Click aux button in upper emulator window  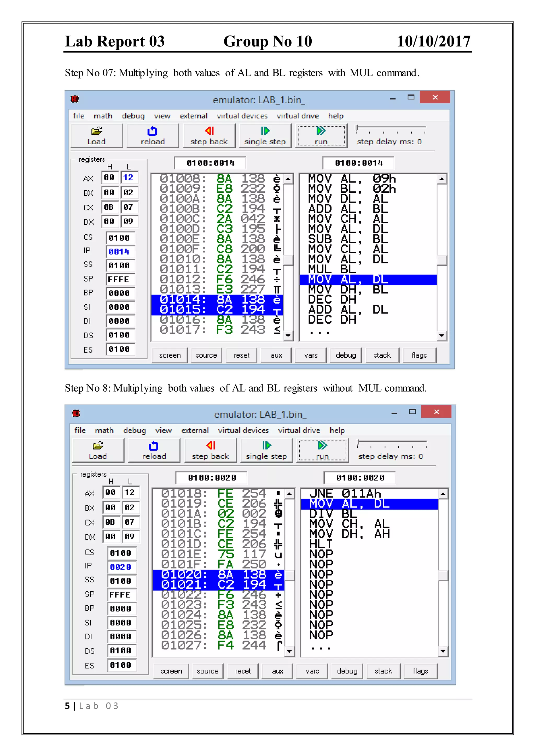pos(276,355)
